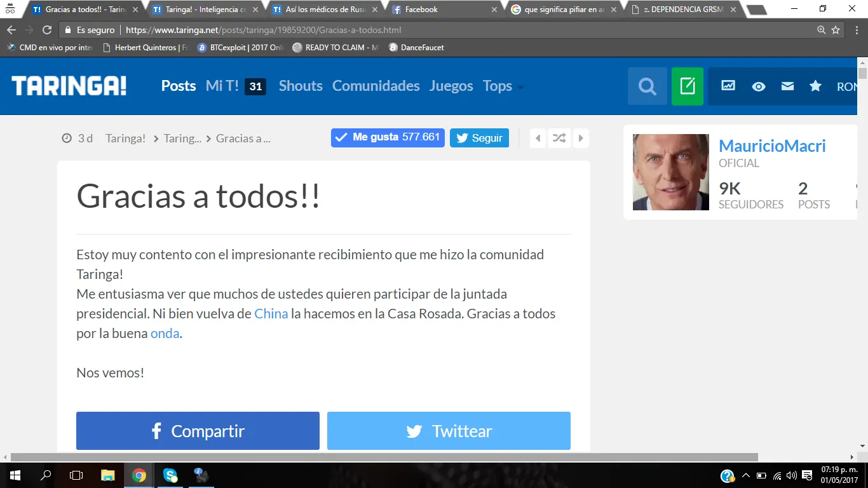
Task: Open Comunidades nav item
Action: [x=376, y=86]
